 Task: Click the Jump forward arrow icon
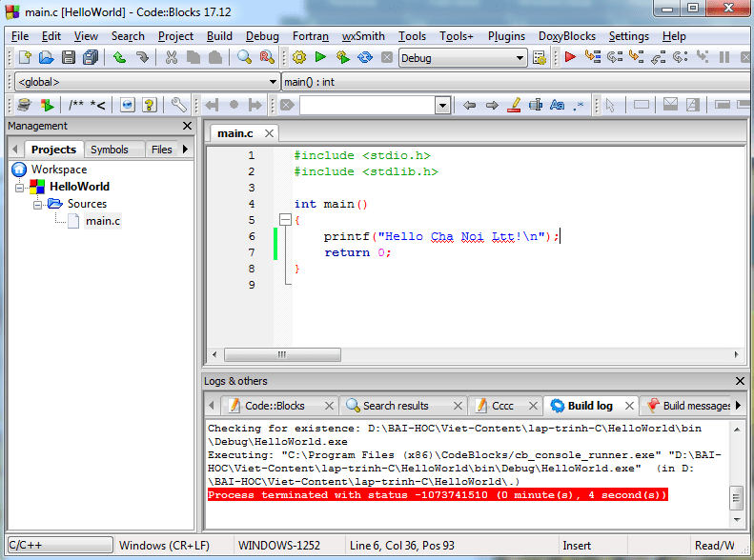click(492, 105)
